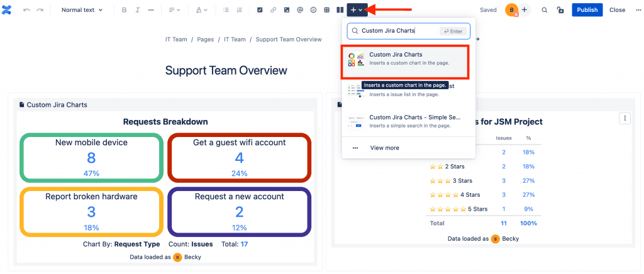
Task: Toggle bold formatting
Action: [x=124, y=10]
